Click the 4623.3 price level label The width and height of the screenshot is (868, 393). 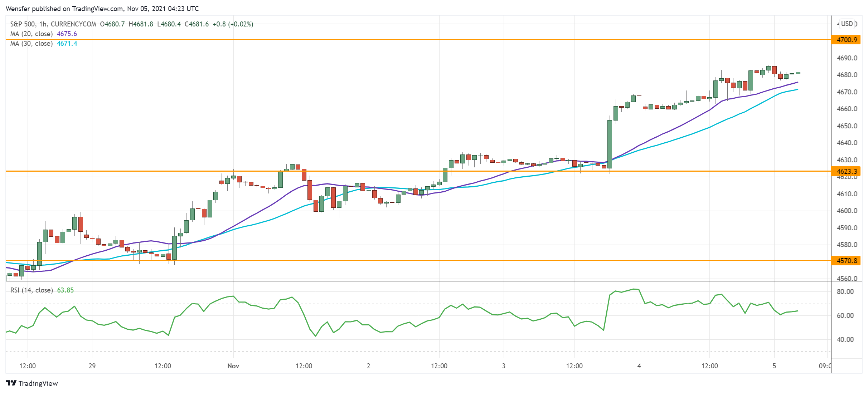click(847, 171)
